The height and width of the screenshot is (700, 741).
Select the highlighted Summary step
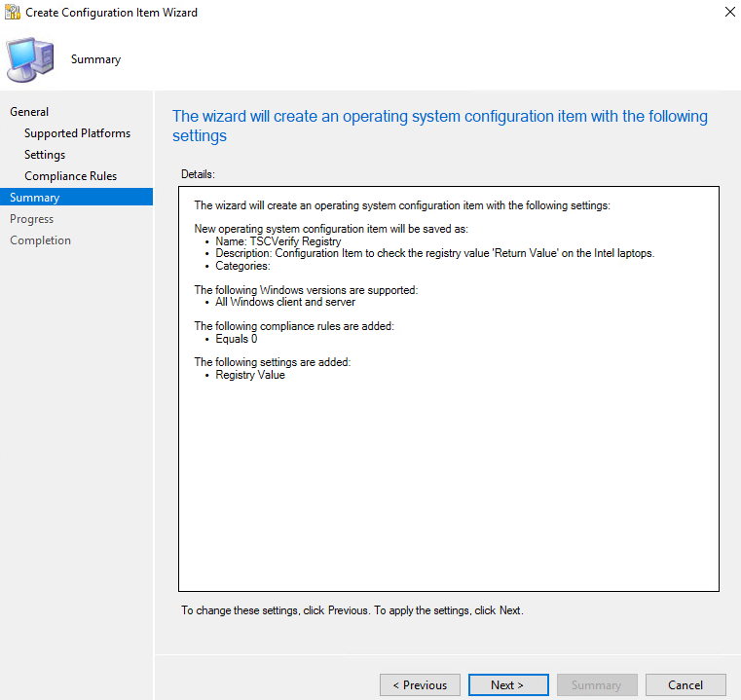coord(77,197)
